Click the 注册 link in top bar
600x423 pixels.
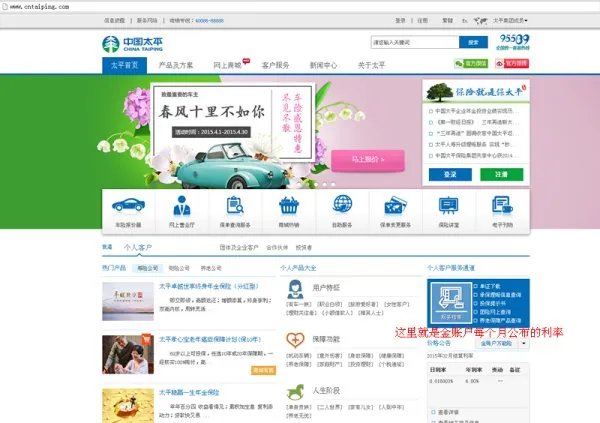tap(422, 21)
